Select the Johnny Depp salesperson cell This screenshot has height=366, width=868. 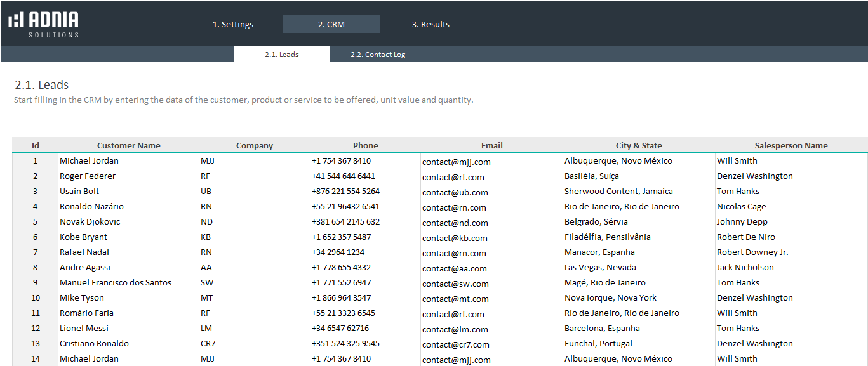742,222
